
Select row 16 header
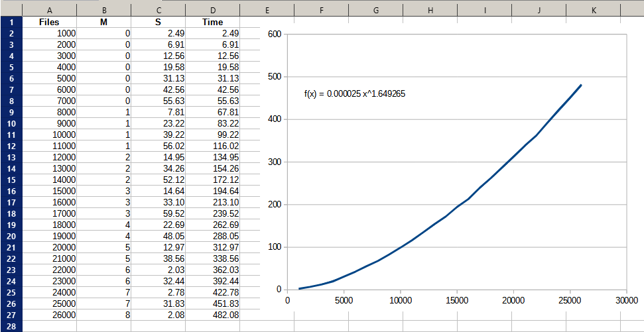point(11,190)
